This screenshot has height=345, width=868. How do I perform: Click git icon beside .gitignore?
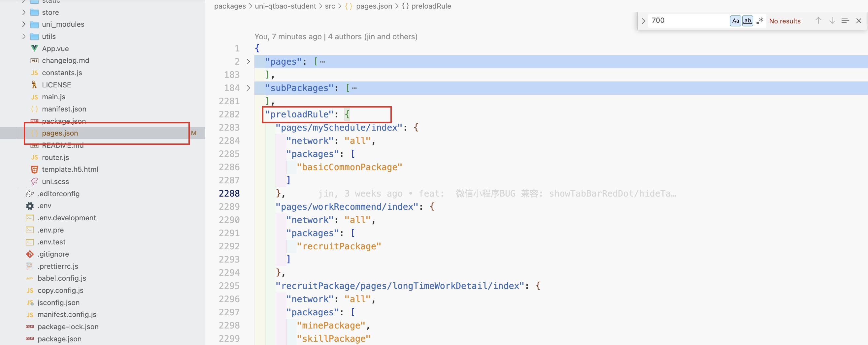coord(30,254)
